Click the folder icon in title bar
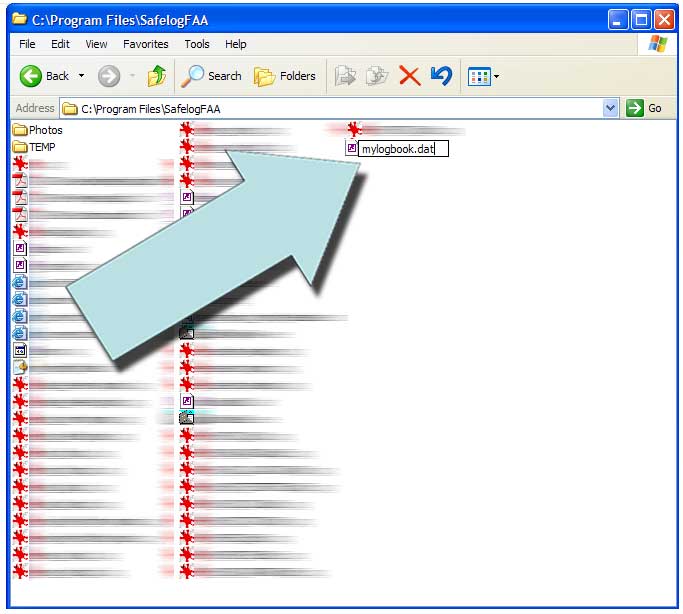683x614 pixels. [x=20, y=20]
